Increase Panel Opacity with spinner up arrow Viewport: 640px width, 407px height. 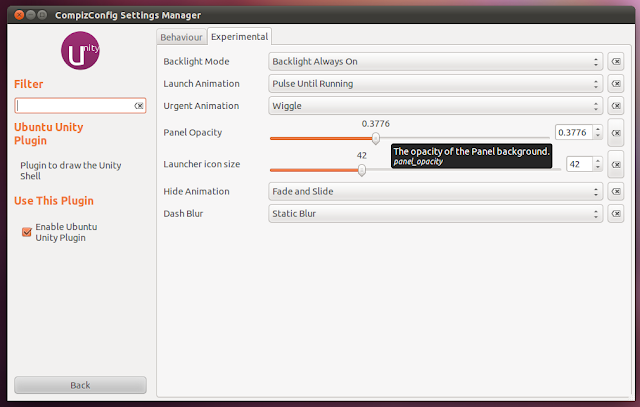click(x=598, y=129)
